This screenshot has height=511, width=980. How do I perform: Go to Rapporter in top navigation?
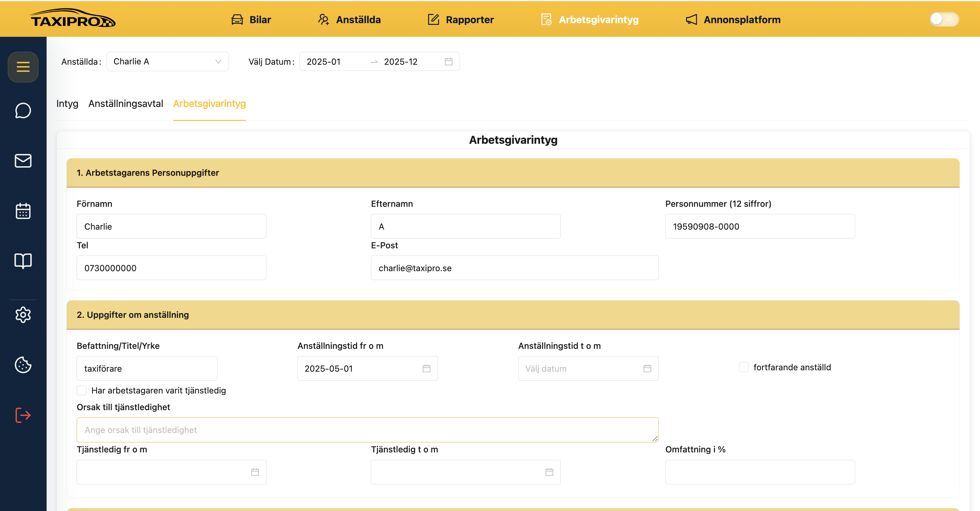click(x=461, y=19)
